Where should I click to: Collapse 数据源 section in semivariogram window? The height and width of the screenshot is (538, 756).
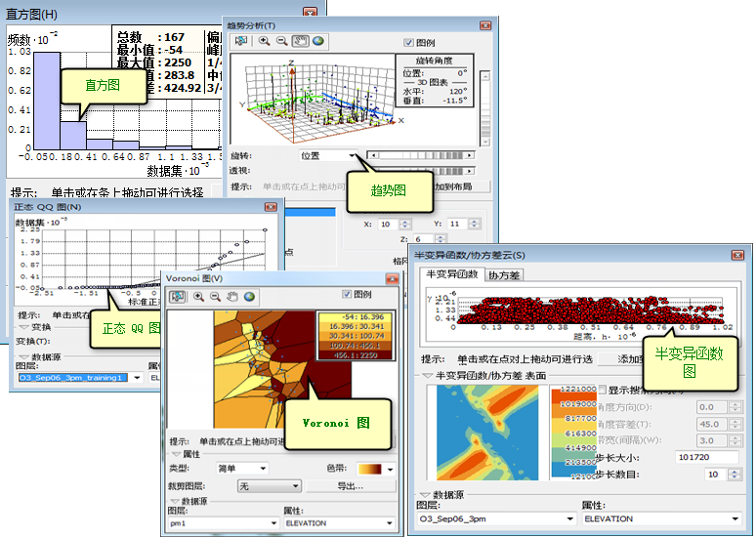pos(425,495)
